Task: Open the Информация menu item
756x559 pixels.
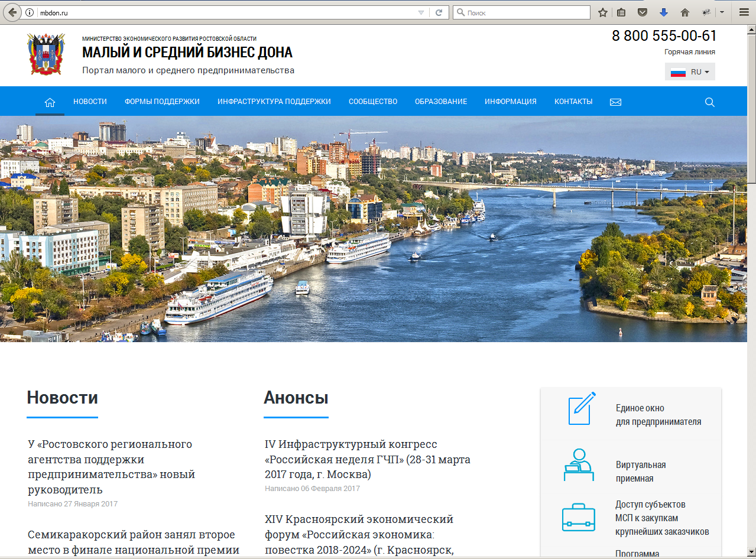Action: point(511,102)
